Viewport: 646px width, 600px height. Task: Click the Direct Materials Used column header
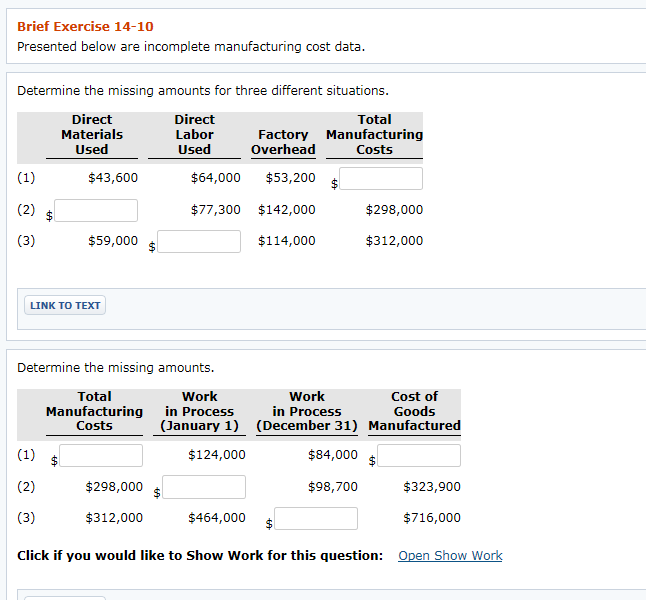(x=92, y=135)
